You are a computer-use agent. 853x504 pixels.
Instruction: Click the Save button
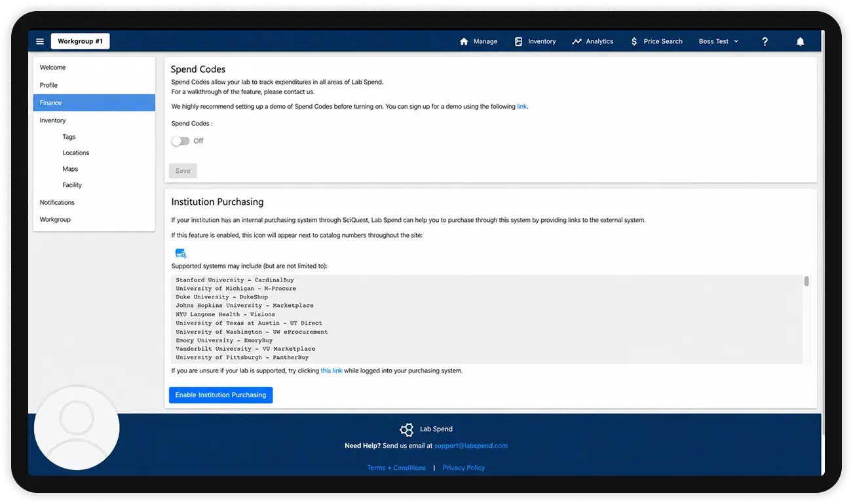pos(183,171)
